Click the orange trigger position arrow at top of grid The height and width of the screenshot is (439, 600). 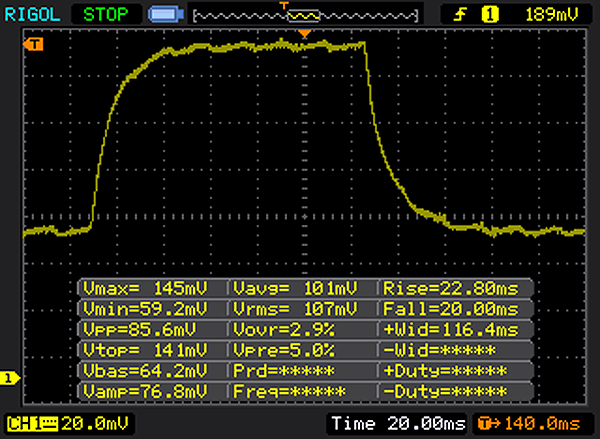pos(305,34)
